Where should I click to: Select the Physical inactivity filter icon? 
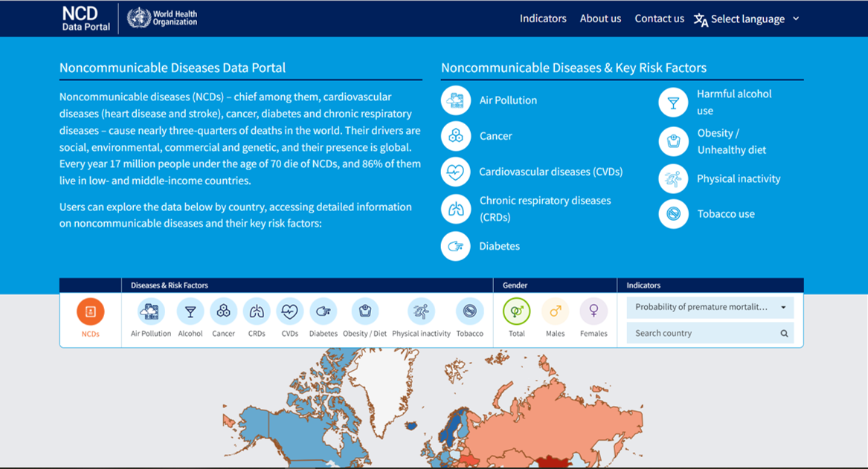[x=421, y=310]
